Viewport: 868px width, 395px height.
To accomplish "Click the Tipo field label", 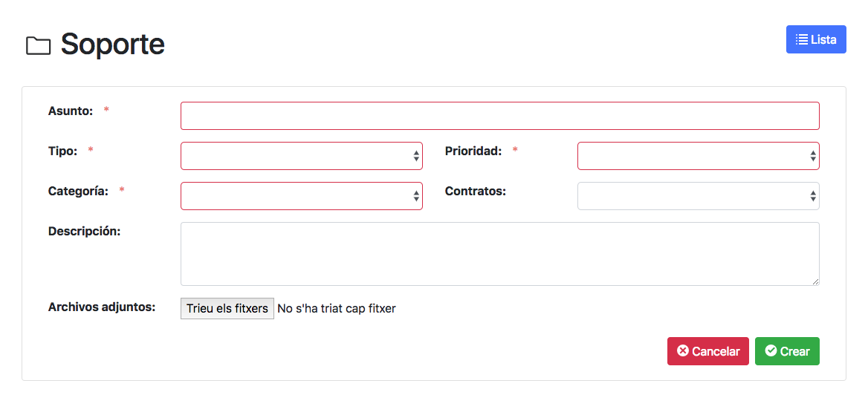I will [63, 151].
